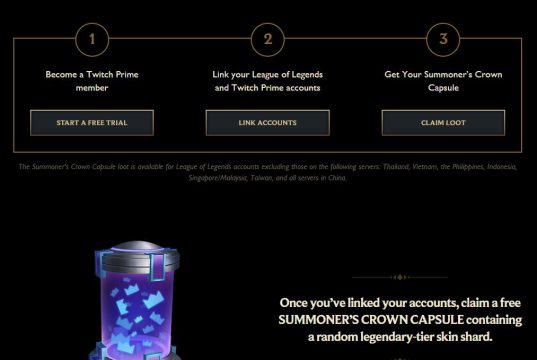
Task: Click the Become a Twitch Prime member text
Action: (x=92, y=81)
